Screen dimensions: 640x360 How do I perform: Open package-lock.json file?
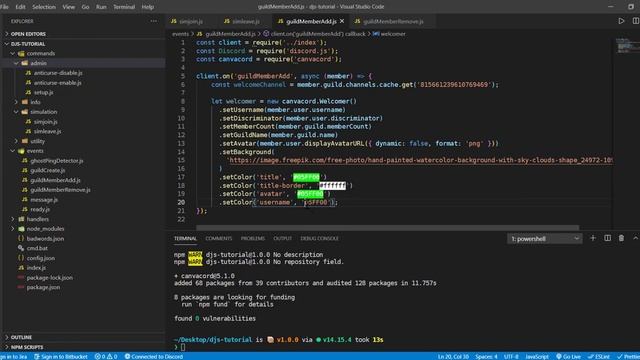point(49,278)
